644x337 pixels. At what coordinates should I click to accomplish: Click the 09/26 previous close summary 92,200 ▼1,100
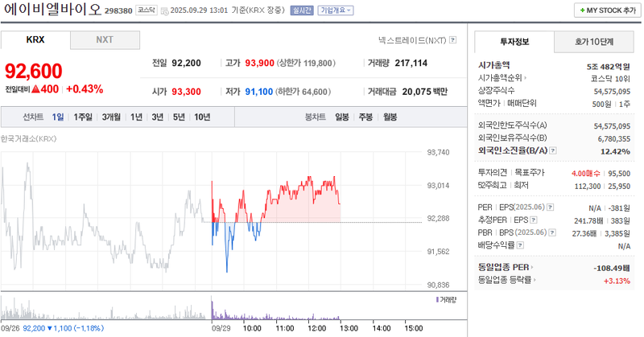(x=64, y=328)
